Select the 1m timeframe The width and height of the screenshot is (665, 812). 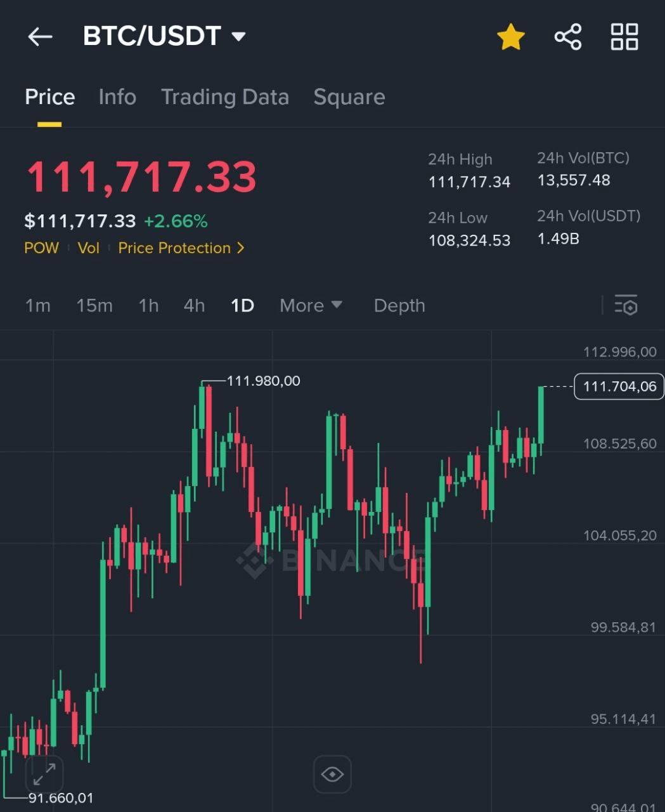[37, 306]
